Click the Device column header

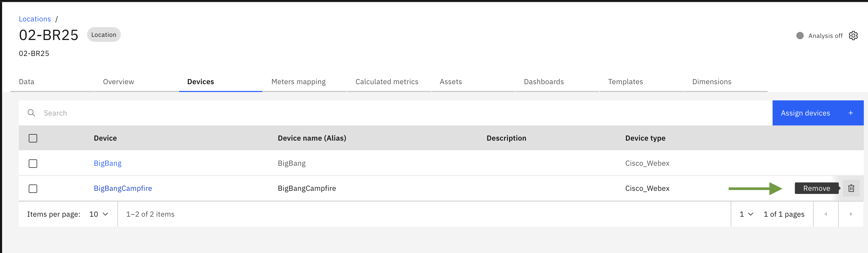point(105,138)
